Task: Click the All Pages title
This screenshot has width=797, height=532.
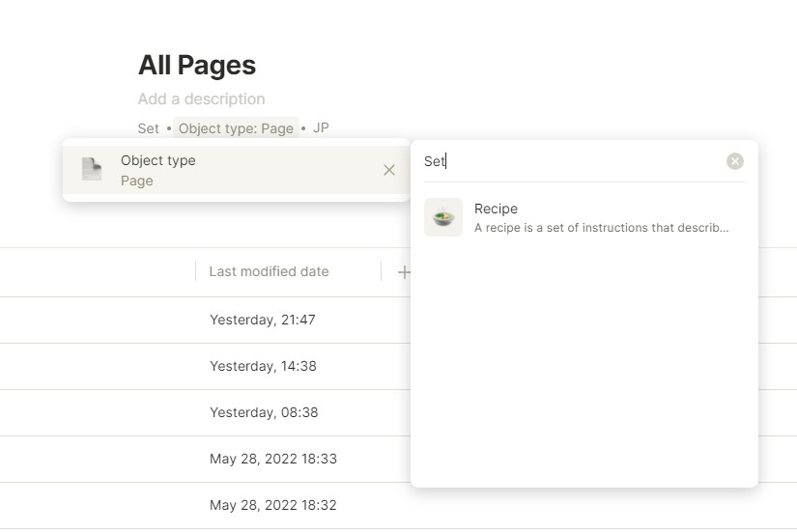Action: click(197, 65)
